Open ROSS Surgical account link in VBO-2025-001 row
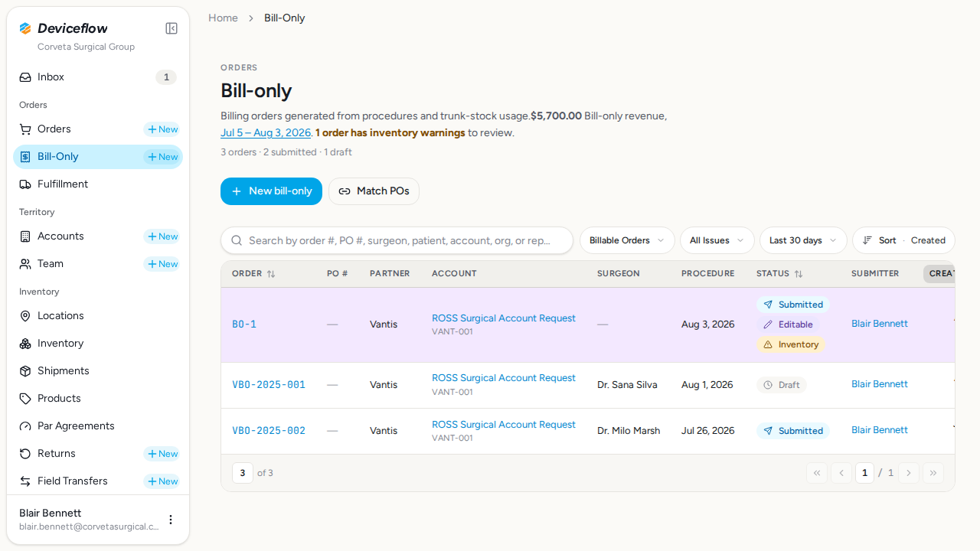980x551 pixels. point(504,378)
